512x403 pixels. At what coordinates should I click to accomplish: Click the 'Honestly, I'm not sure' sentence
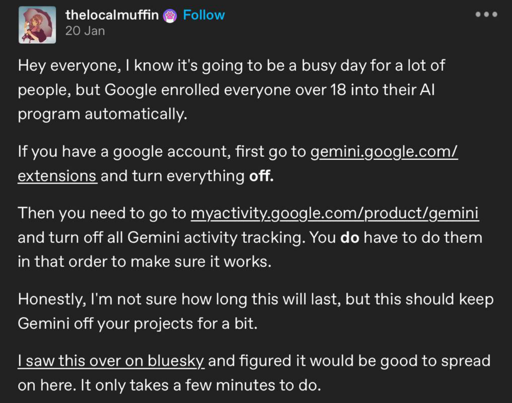tap(256, 299)
